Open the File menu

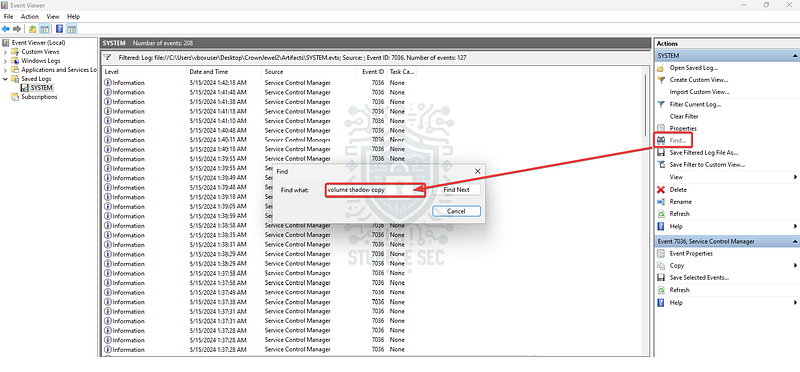(8, 17)
